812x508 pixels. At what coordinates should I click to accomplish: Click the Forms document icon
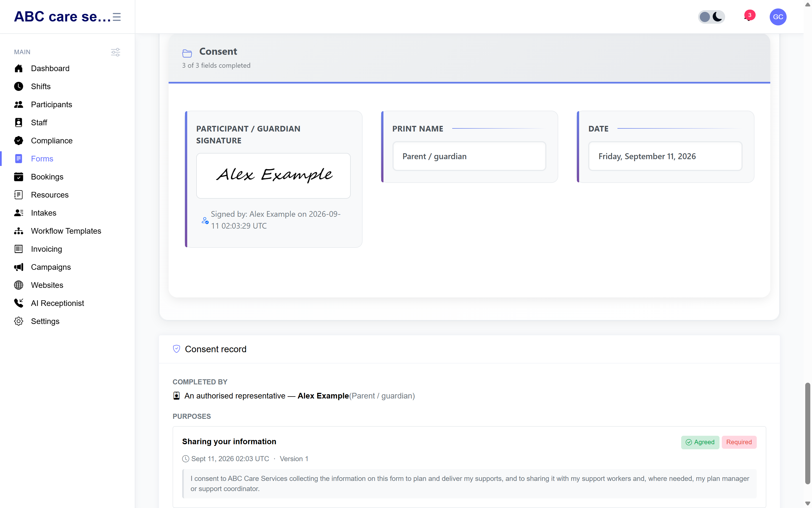tap(18, 159)
